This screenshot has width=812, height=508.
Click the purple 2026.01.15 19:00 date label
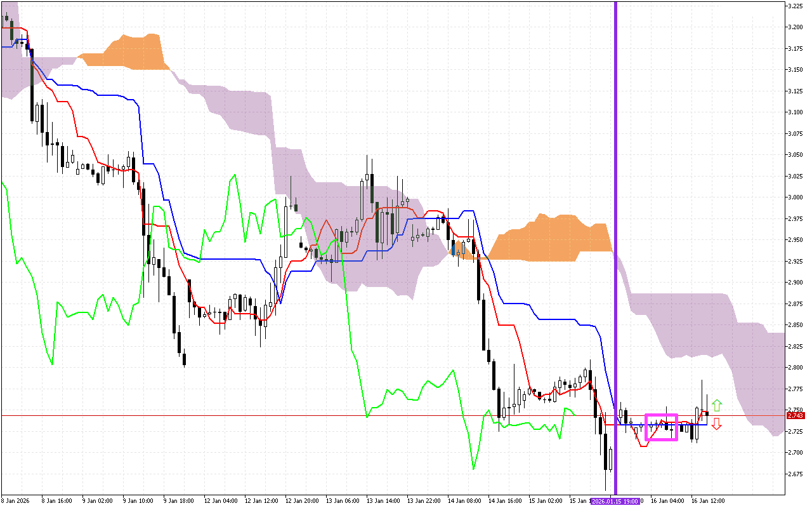(x=615, y=501)
